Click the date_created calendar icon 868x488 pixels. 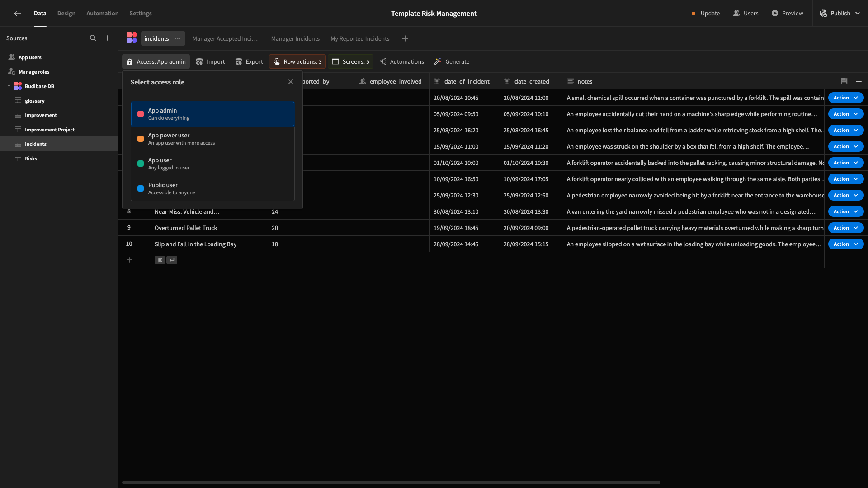(507, 82)
